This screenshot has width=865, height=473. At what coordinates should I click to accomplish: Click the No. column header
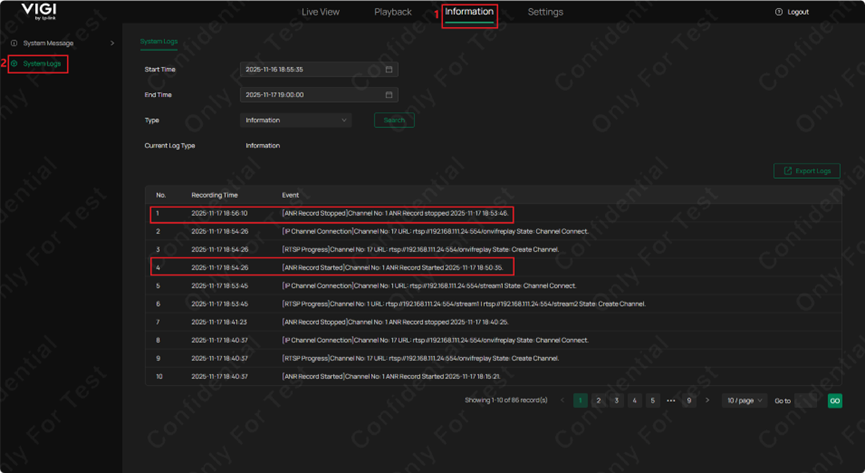point(161,195)
